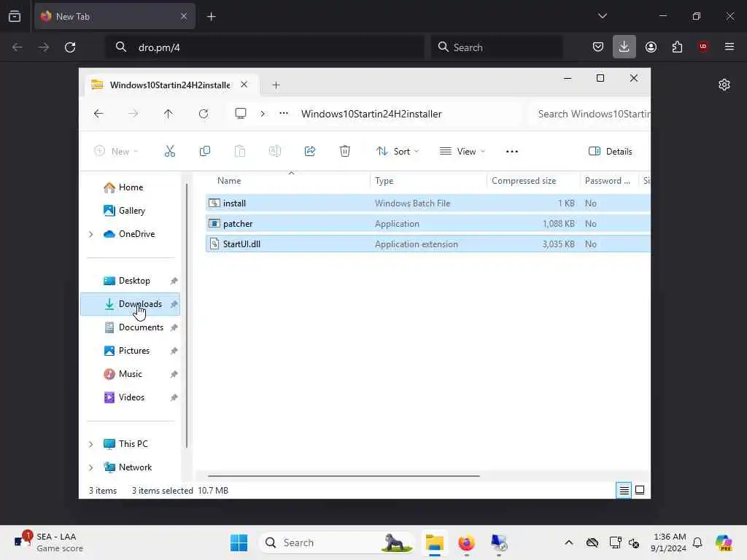
Task: Select the patcher application row
Action: (x=427, y=224)
